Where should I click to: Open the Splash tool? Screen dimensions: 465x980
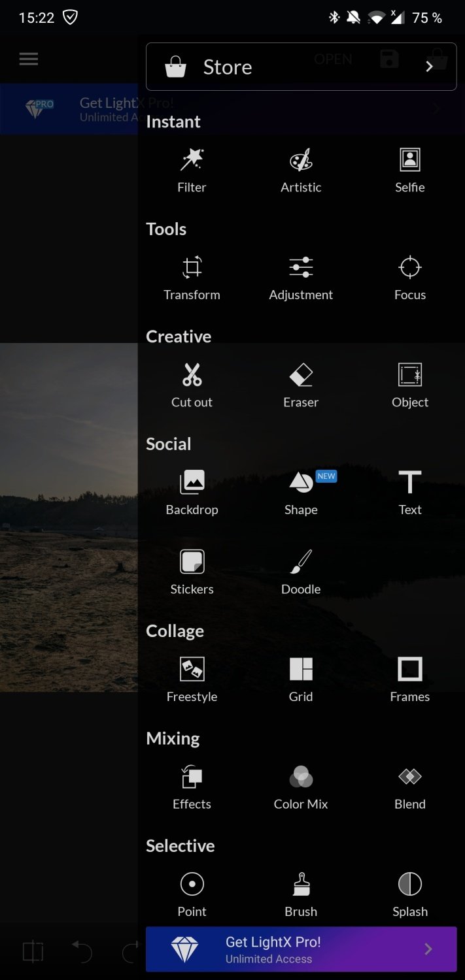[x=410, y=894]
